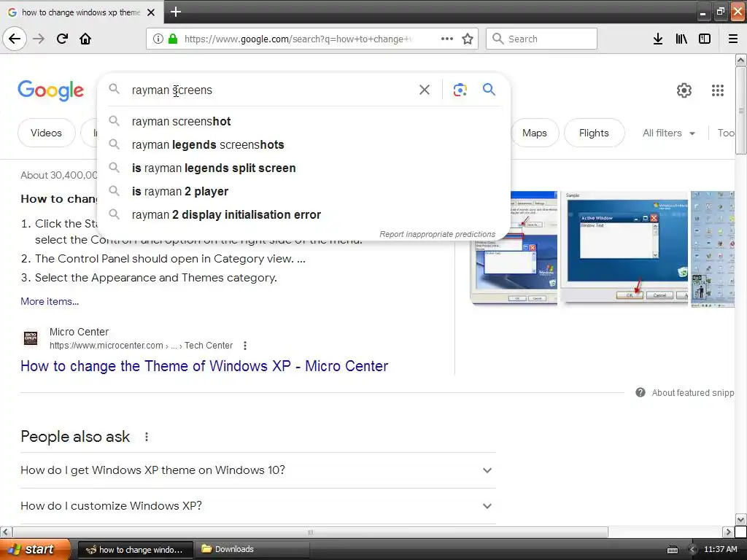This screenshot has width=747, height=560.
Task: Choose 'is rayman 2 player' suggestion
Action: coord(303,192)
